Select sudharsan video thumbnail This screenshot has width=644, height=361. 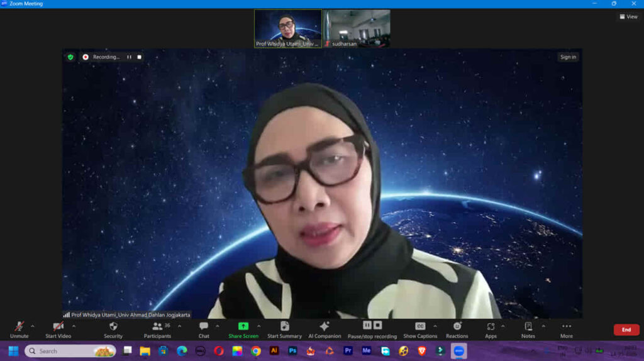[357, 29]
